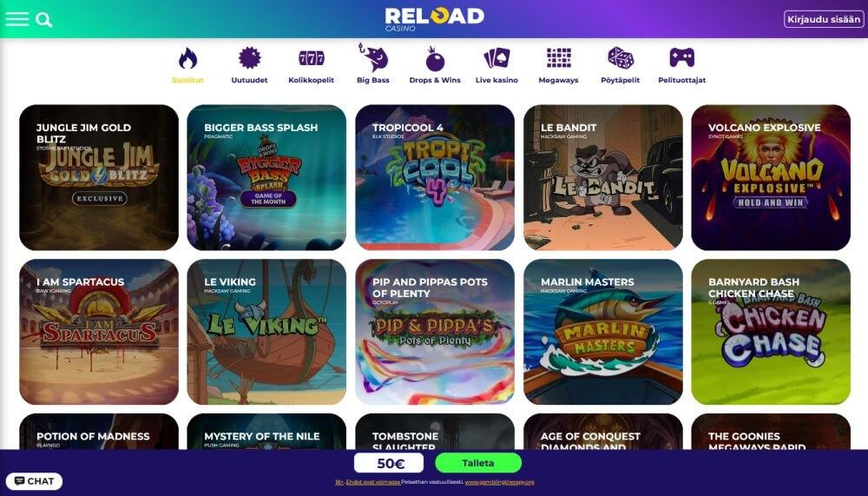Follow the gamblingtherapy.org link

click(499, 482)
